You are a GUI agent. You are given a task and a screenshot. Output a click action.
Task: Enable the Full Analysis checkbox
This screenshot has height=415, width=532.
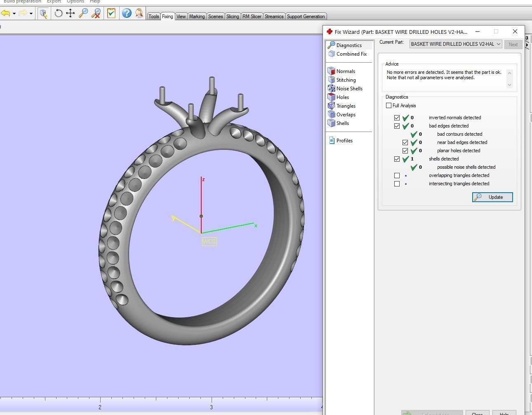pyautogui.click(x=388, y=105)
